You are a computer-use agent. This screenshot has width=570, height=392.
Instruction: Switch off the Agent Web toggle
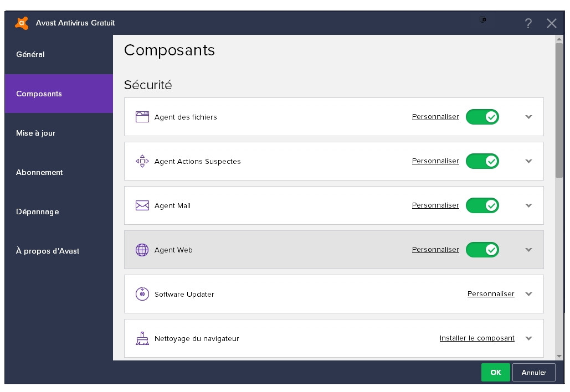click(x=482, y=250)
